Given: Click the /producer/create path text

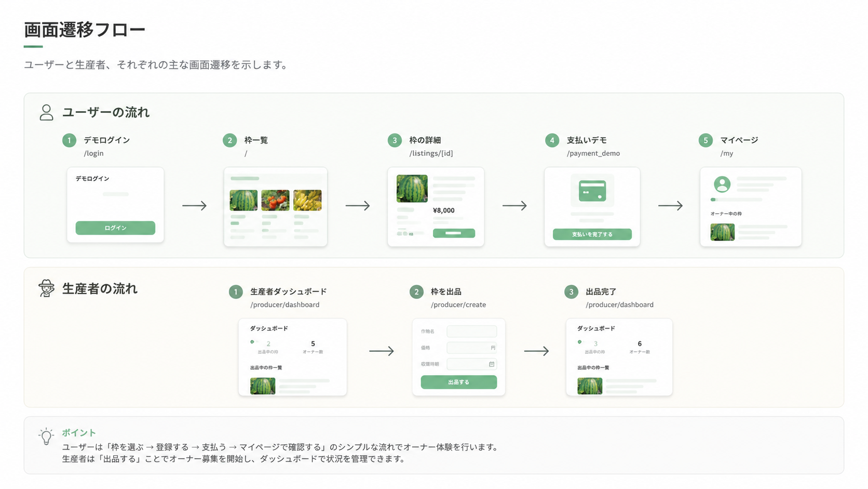Looking at the screenshot, I should (x=458, y=305).
